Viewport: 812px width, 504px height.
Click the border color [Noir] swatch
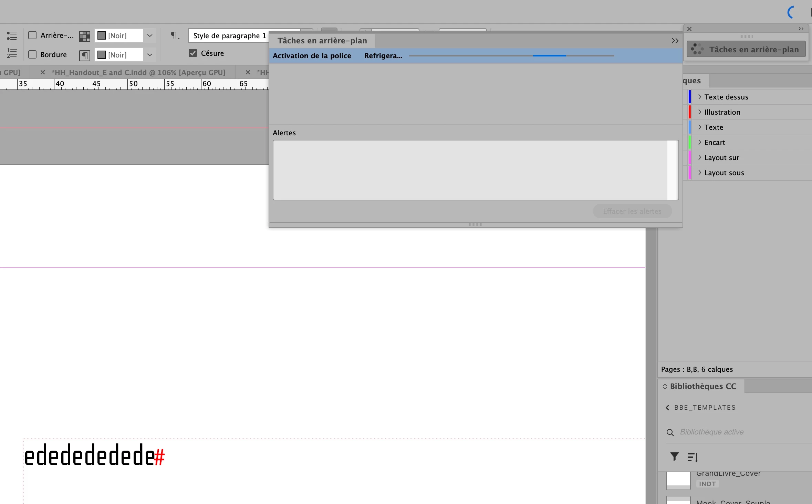(x=102, y=55)
